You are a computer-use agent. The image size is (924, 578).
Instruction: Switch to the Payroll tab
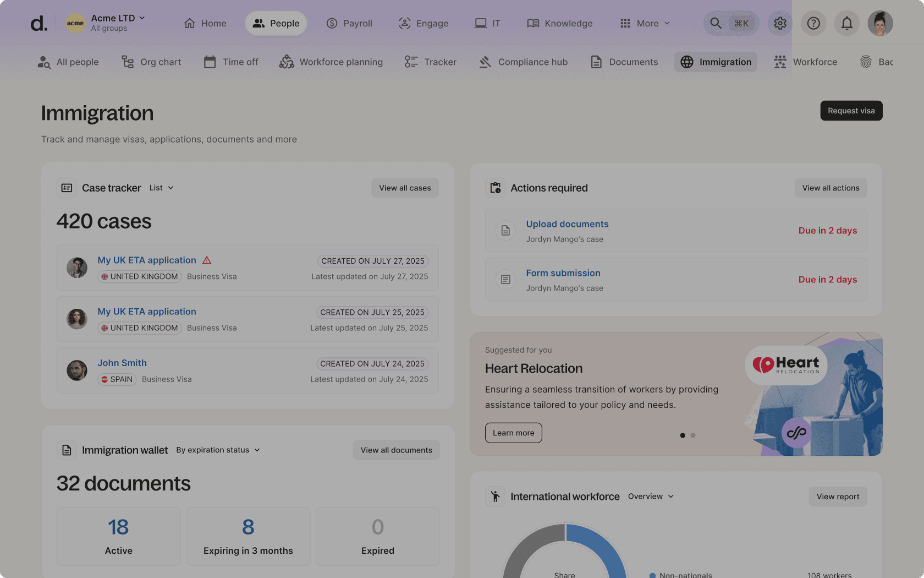click(349, 23)
